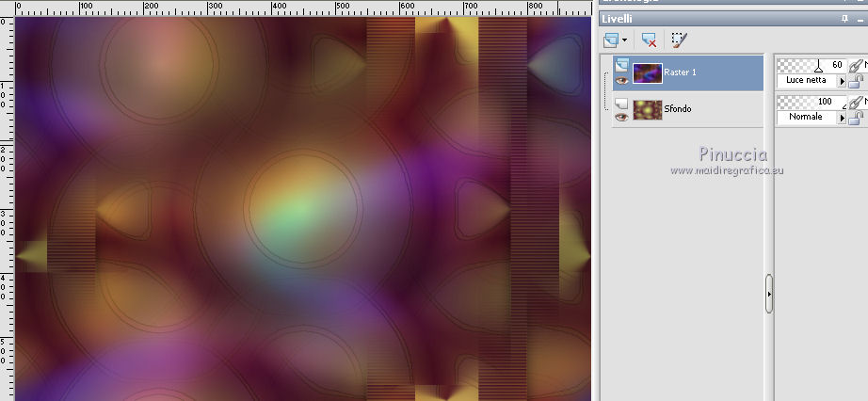Click the Delete Layer icon
Image resolution: width=868 pixels, height=401 pixels.
click(x=649, y=40)
